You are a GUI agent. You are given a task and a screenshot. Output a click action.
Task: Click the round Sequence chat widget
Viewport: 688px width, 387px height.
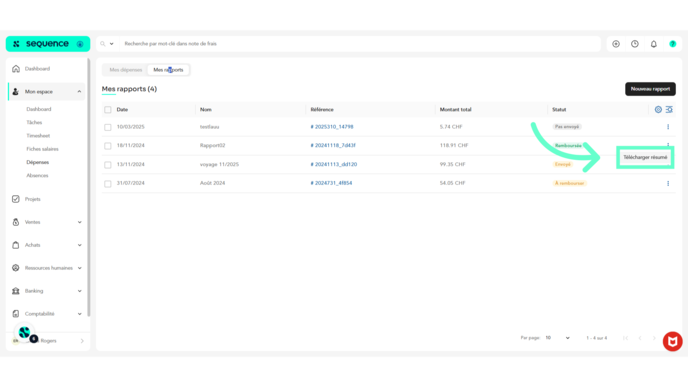pos(25,333)
